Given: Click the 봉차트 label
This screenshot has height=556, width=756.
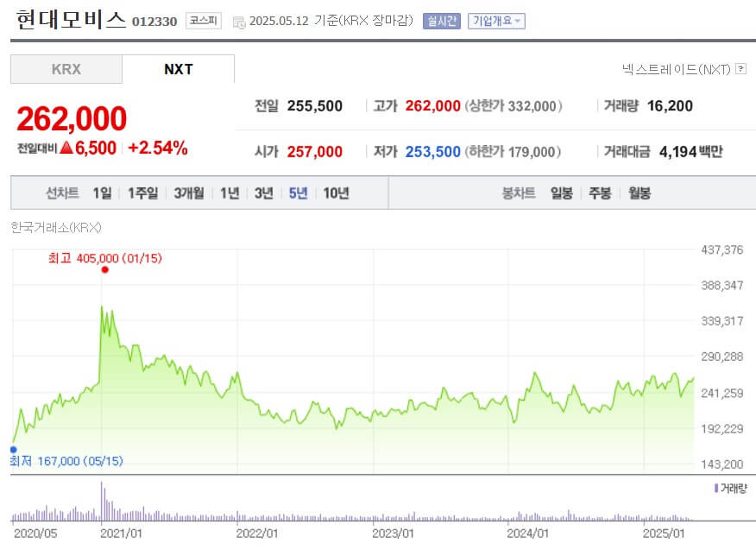Looking at the screenshot, I should (519, 193).
